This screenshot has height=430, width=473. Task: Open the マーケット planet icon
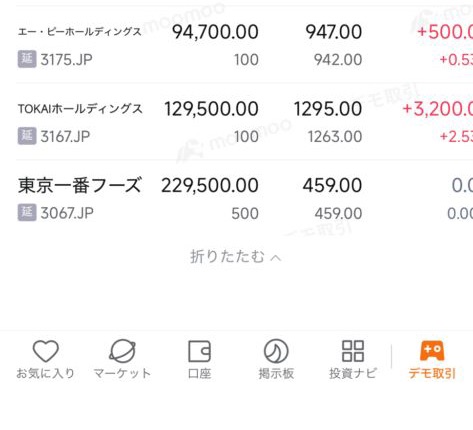point(122,351)
